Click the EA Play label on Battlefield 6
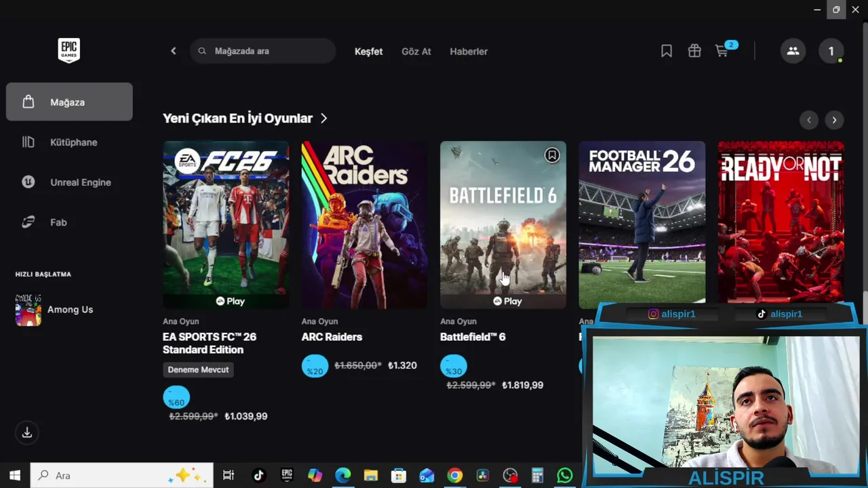Image resolution: width=868 pixels, height=488 pixels. (507, 301)
